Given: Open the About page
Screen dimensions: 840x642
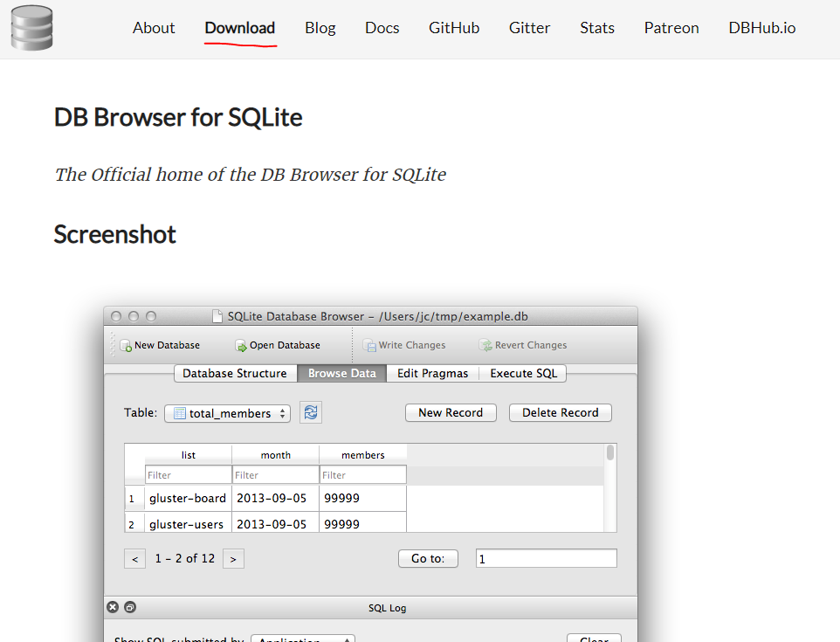Looking at the screenshot, I should [154, 28].
